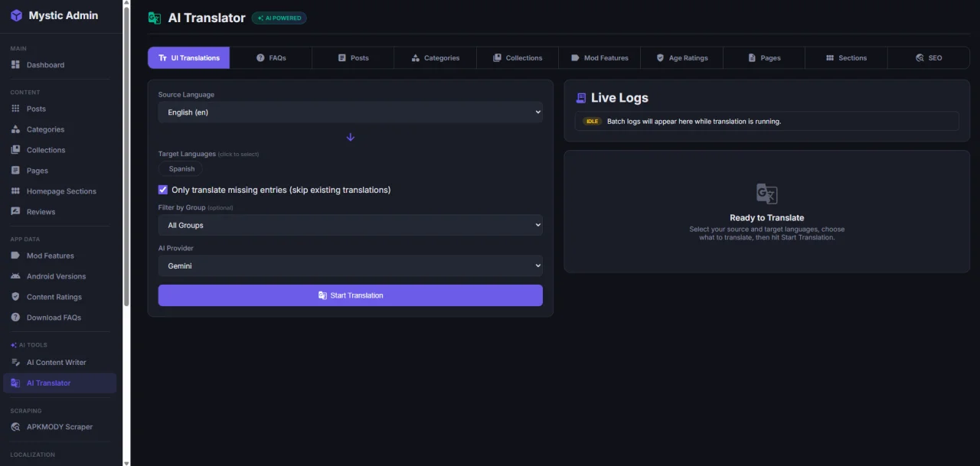Click the Content Ratings shield icon
980x466 pixels.
[x=15, y=297]
